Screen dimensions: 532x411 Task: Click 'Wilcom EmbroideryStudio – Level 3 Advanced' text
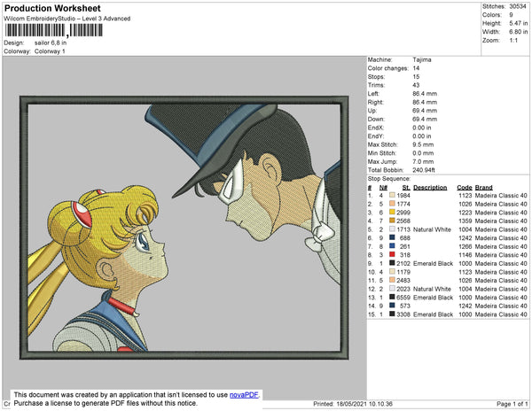[x=67, y=19]
